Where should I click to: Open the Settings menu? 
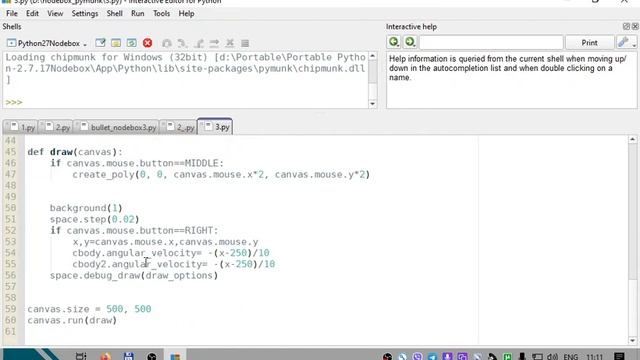coord(85,13)
